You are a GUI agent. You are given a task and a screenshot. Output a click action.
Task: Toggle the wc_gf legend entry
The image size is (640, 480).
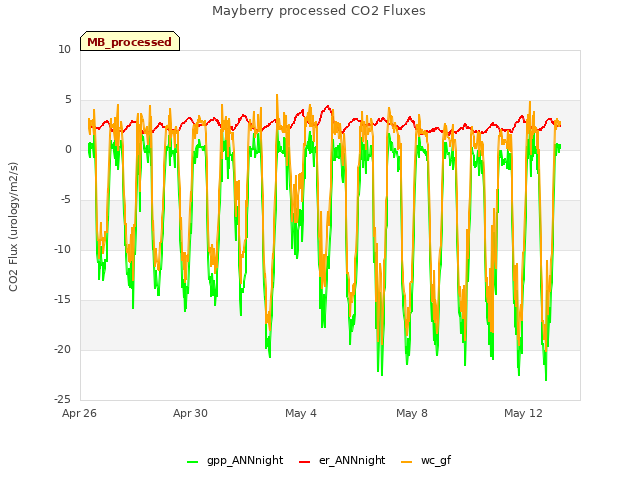426,461
